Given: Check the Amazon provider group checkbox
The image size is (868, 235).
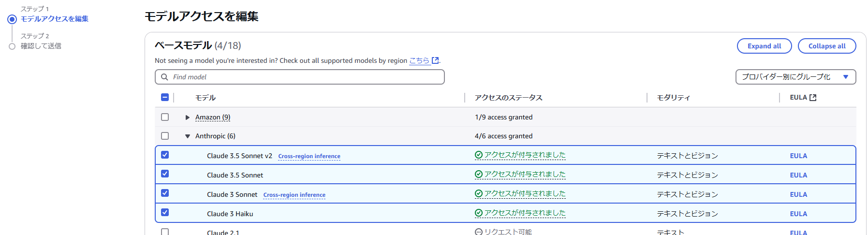Looking at the screenshot, I should tap(165, 117).
